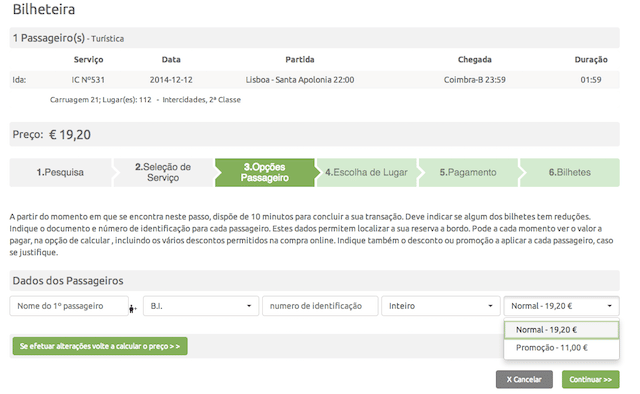Jump to step 4.Escolha de Lugar
The image size is (640, 394).
[x=366, y=173]
